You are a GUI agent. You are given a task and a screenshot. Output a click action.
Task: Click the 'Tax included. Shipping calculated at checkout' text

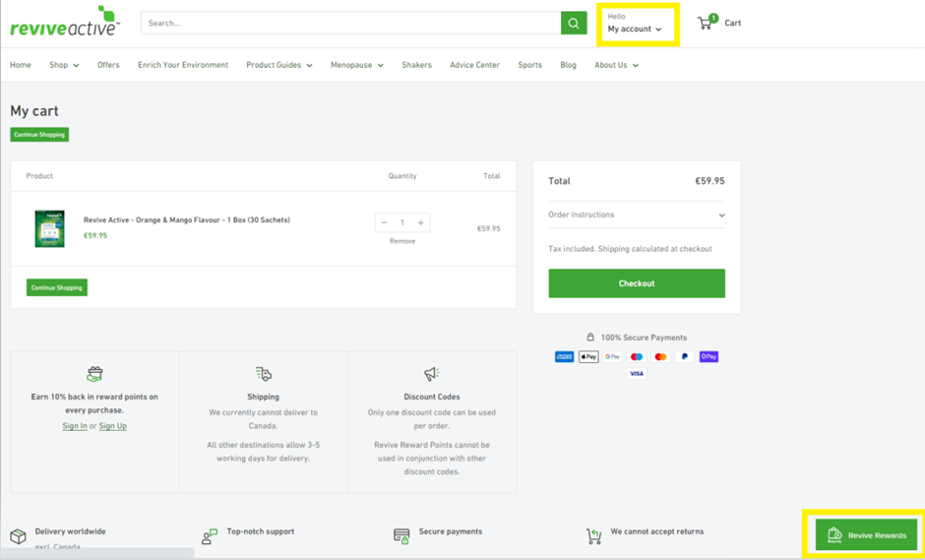coord(630,249)
